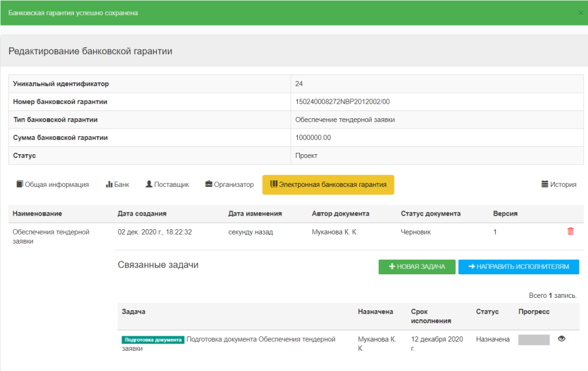
Task: Click the Версия column header
Action: (505, 214)
